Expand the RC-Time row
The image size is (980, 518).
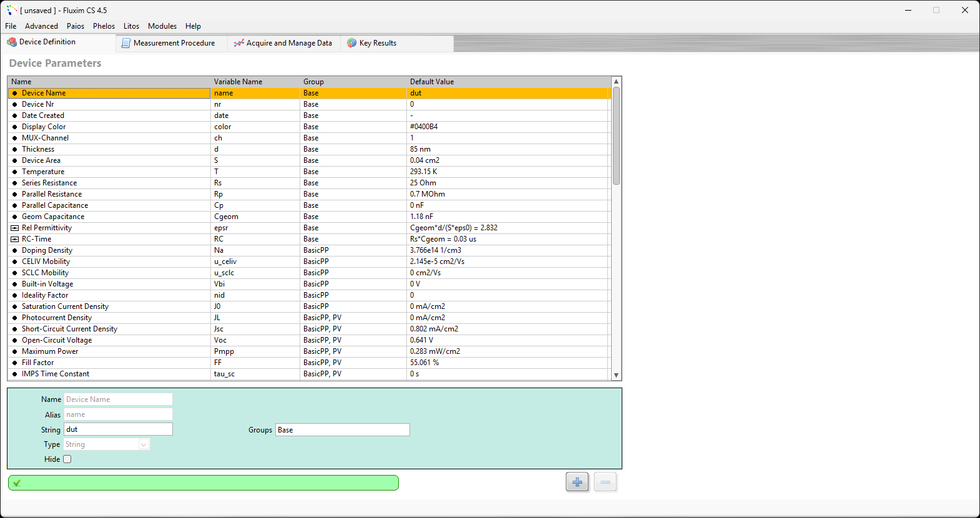pyautogui.click(x=15, y=239)
